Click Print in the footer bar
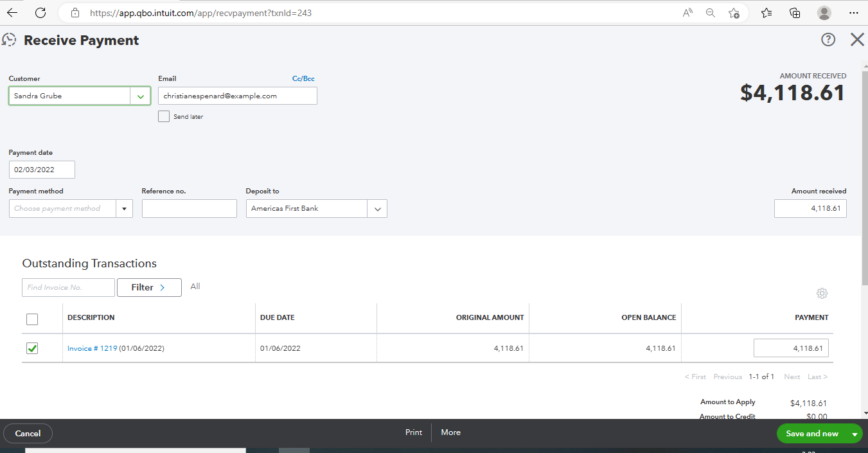 tap(414, 432)
